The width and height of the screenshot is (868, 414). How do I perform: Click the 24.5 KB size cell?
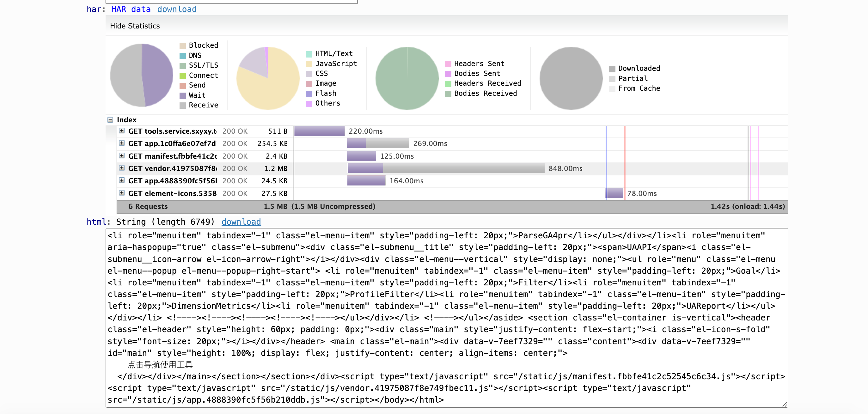tap(274, 181)
